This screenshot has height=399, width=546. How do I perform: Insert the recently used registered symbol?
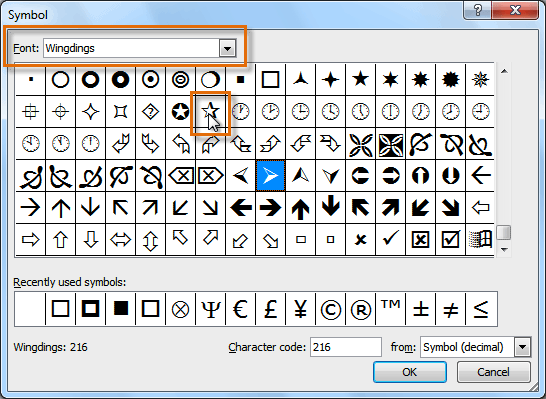[360, 310]
